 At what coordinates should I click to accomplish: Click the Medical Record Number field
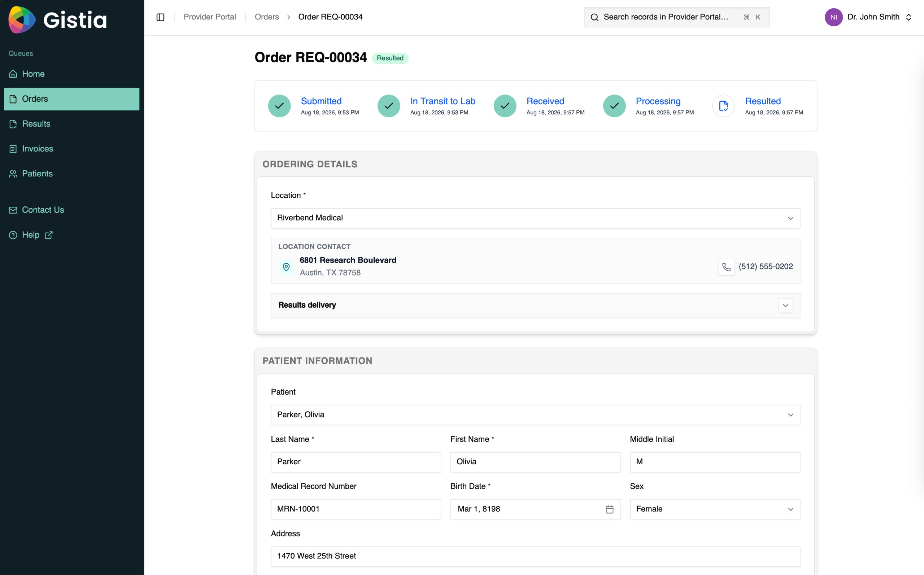[x=356, y=509]
